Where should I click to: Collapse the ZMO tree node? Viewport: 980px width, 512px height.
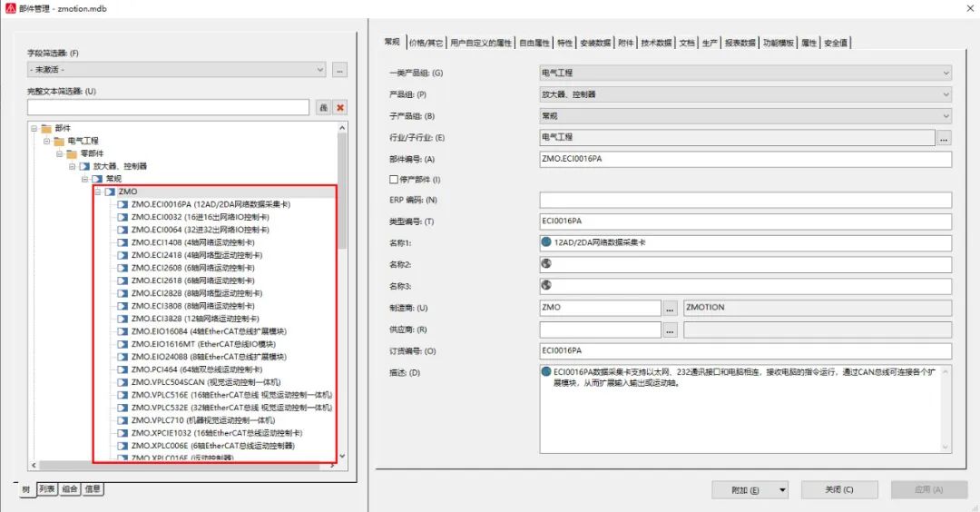click(x=97, y=192)
